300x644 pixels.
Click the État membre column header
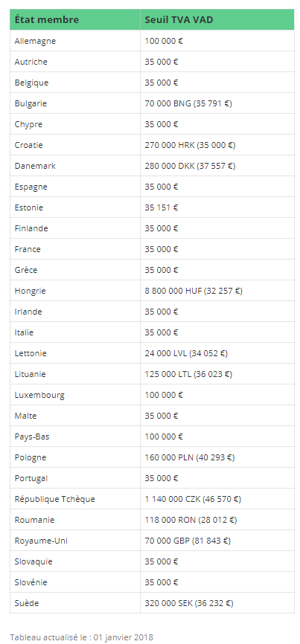pyautogui.click(x=74, y=19)
